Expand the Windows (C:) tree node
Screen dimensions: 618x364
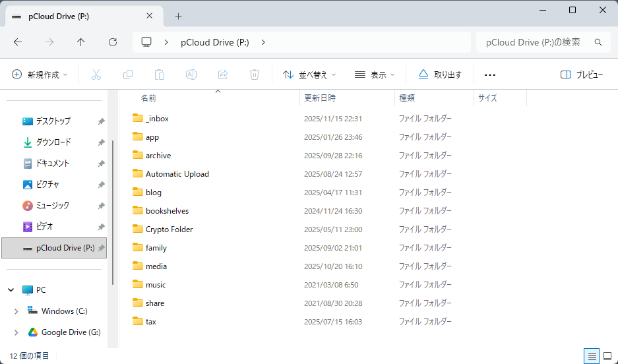pos(16,311)
